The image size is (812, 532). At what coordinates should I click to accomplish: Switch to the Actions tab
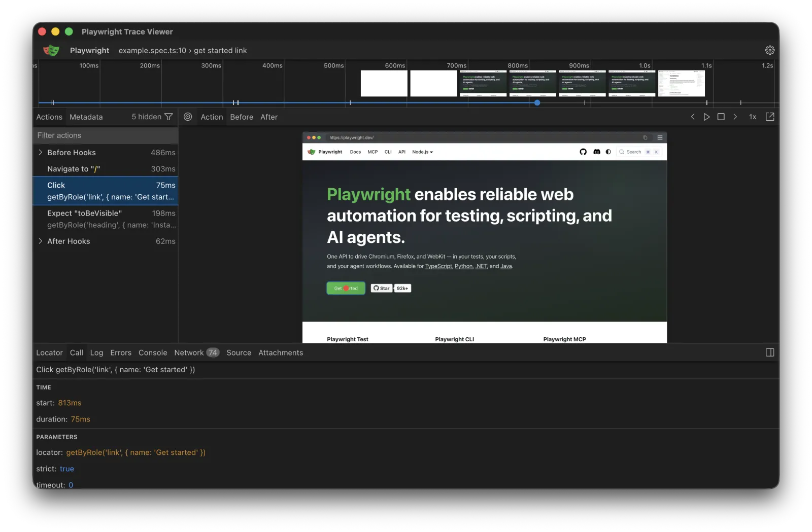click(49, 117)
